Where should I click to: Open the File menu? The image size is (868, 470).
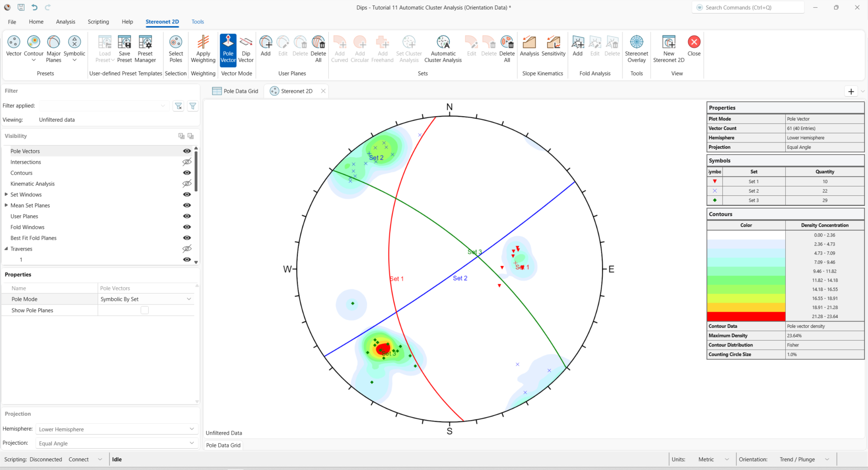(12, 22)
